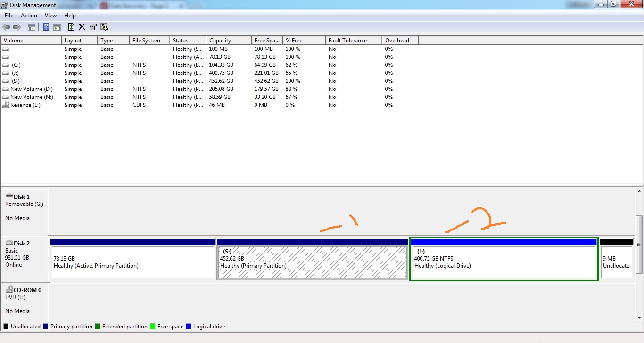
Task: Open the File menu
Action: coord(9,16)
